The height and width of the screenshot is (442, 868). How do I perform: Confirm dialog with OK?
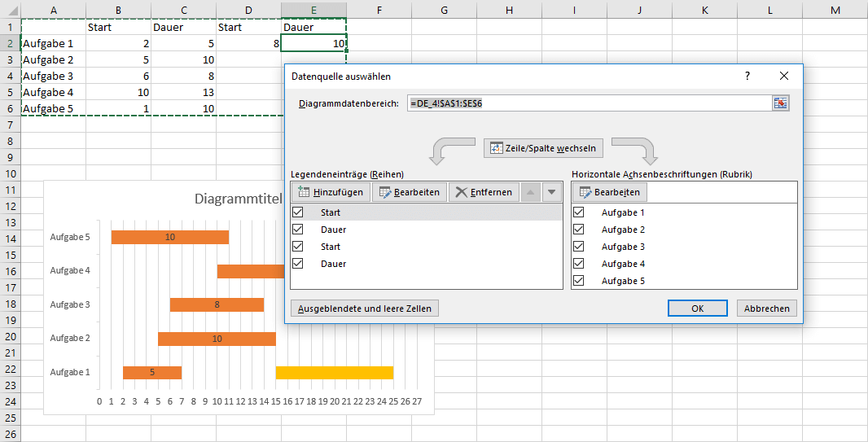click(x=698, y=309)
